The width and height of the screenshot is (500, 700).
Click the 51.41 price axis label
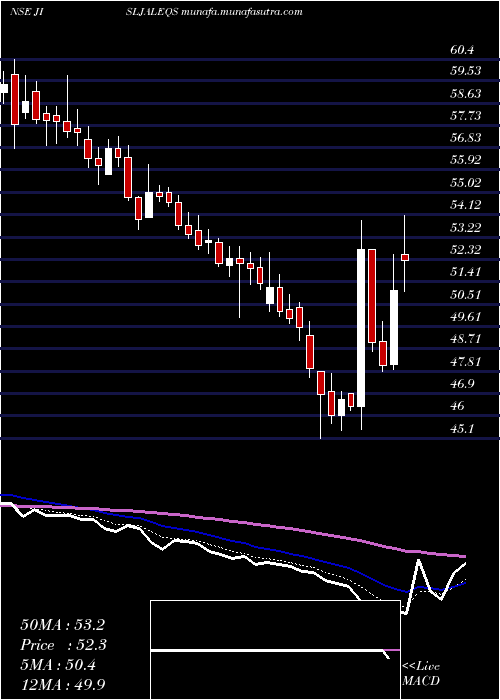pos(465,272)
